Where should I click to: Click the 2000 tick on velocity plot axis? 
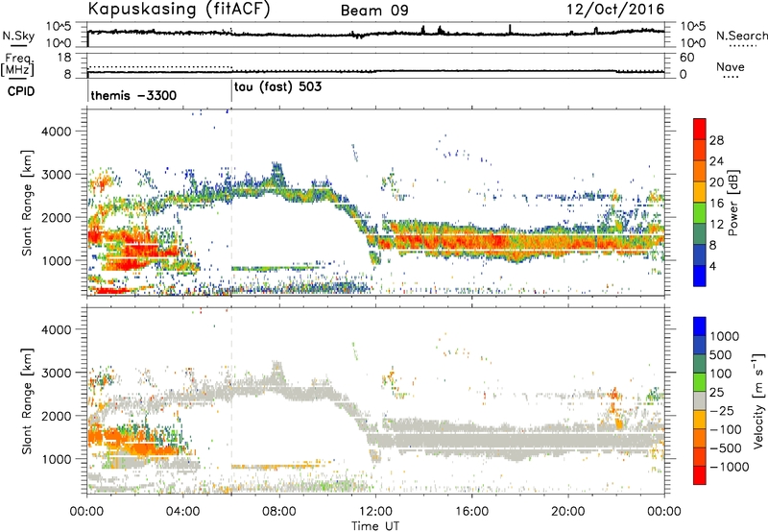(x=57, y=416)
